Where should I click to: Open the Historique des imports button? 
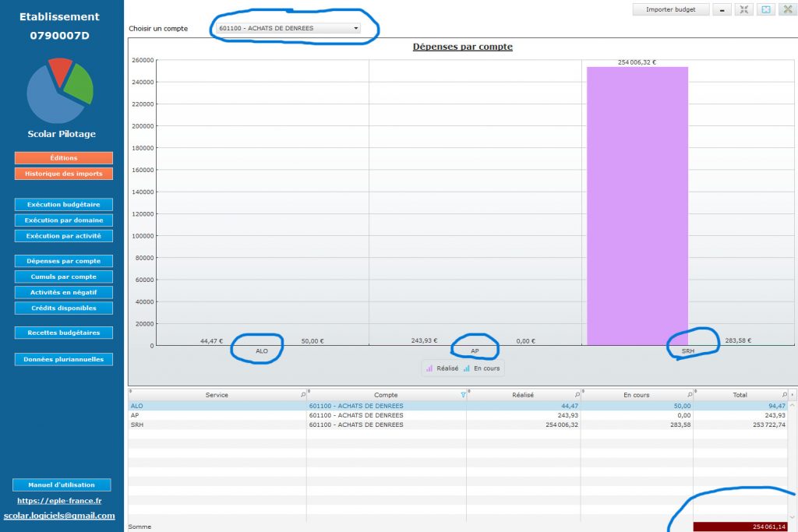[x=63, y=174]
